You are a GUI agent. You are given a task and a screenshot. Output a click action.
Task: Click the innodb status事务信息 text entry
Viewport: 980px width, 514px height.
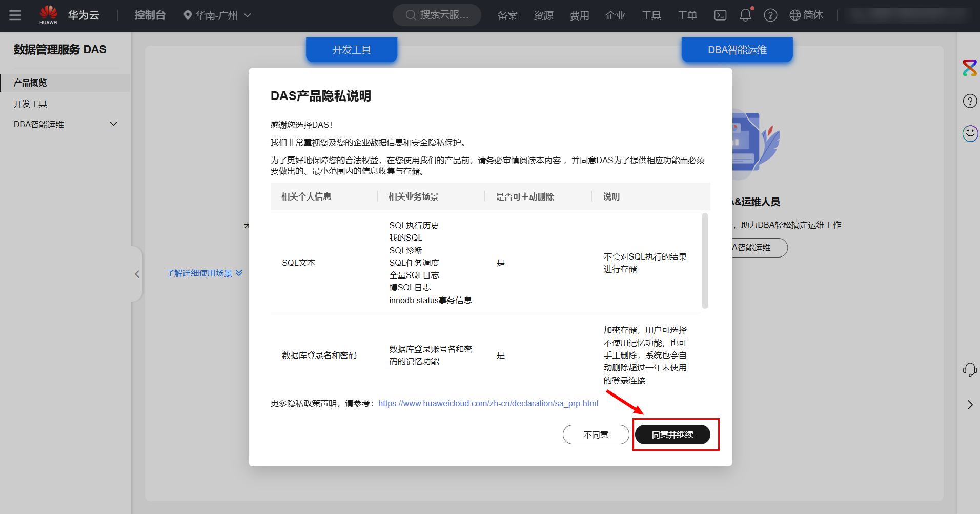click(431, 300)
